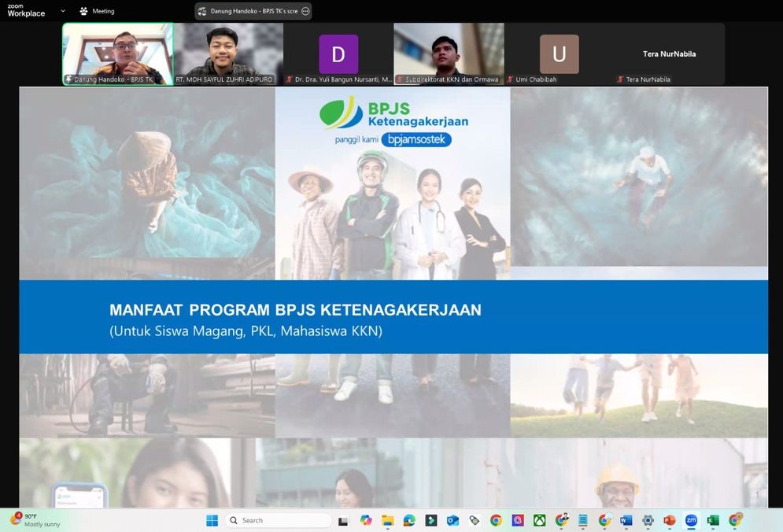783x532 pixels.
Task: Open File Explorer from the taskbar
Action: click(387, 520)
